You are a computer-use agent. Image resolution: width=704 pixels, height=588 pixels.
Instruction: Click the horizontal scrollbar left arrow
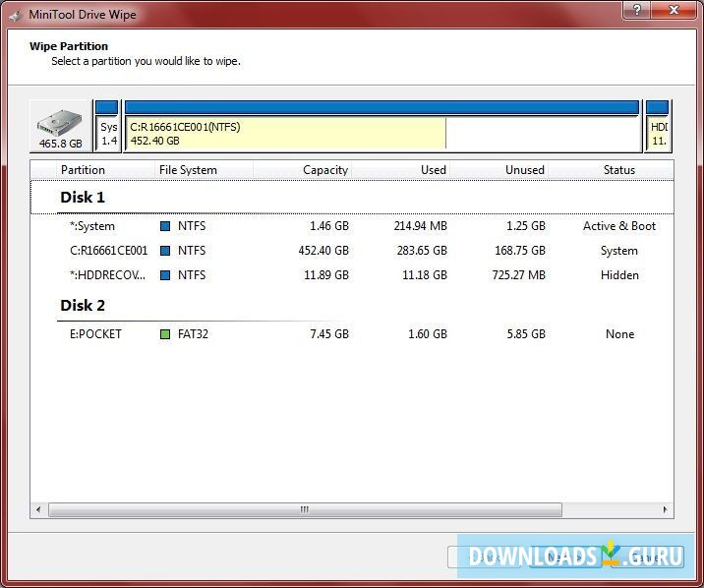click(38, 509)
